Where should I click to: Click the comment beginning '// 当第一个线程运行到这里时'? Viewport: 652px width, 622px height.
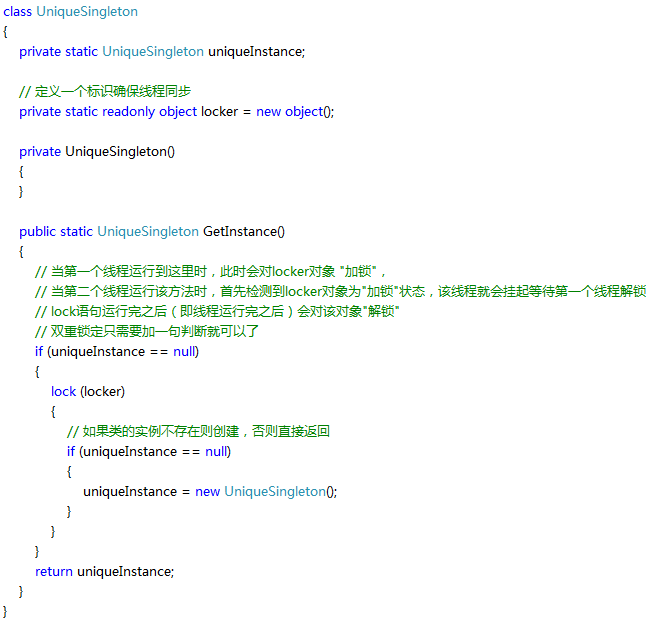(x=211, y=272)
